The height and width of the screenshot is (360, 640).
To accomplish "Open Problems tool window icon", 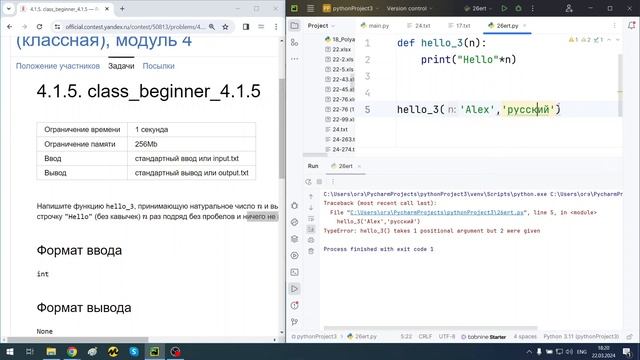I will point(294,305).
